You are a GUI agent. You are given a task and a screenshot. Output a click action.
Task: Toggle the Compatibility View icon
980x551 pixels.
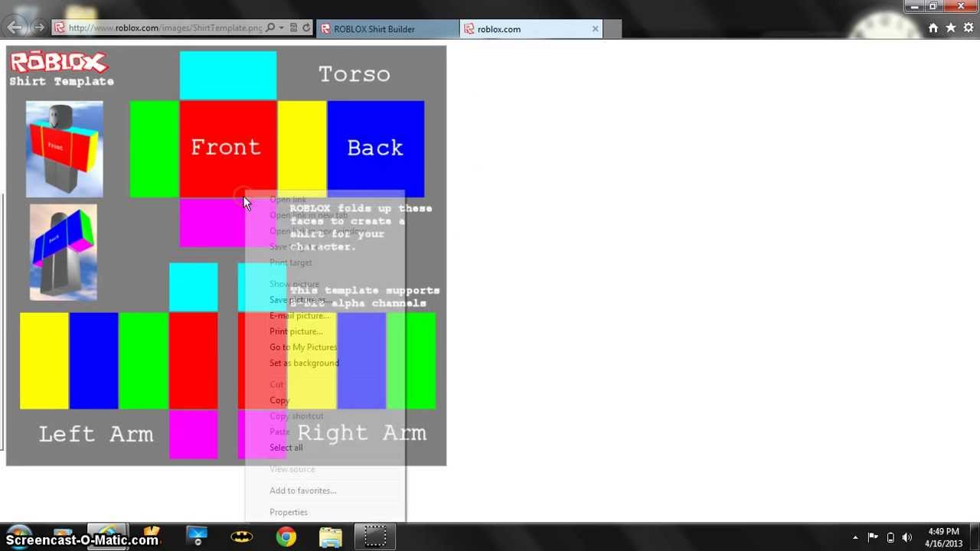293,28
